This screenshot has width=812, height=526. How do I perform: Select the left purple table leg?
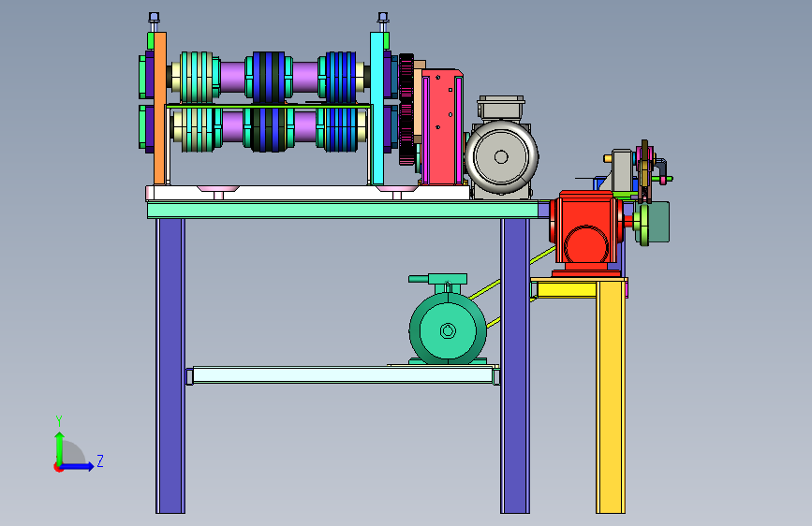[170, 366]
